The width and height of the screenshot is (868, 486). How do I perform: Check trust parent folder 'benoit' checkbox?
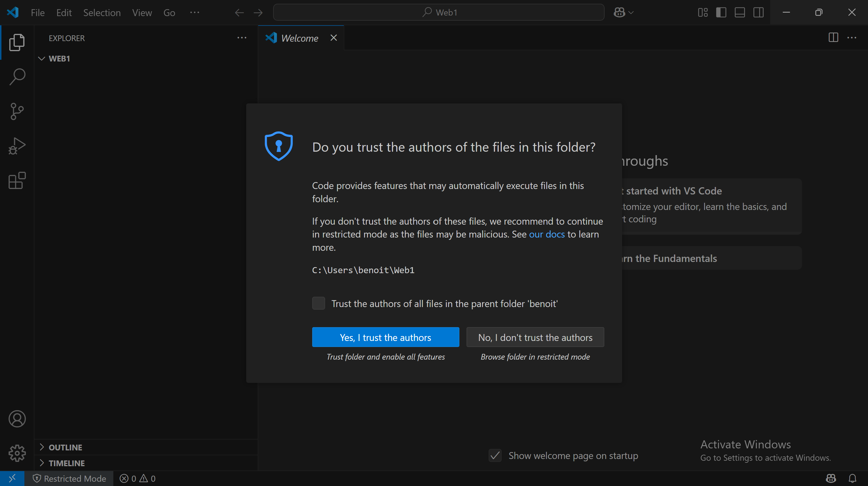tap(319, 303)
